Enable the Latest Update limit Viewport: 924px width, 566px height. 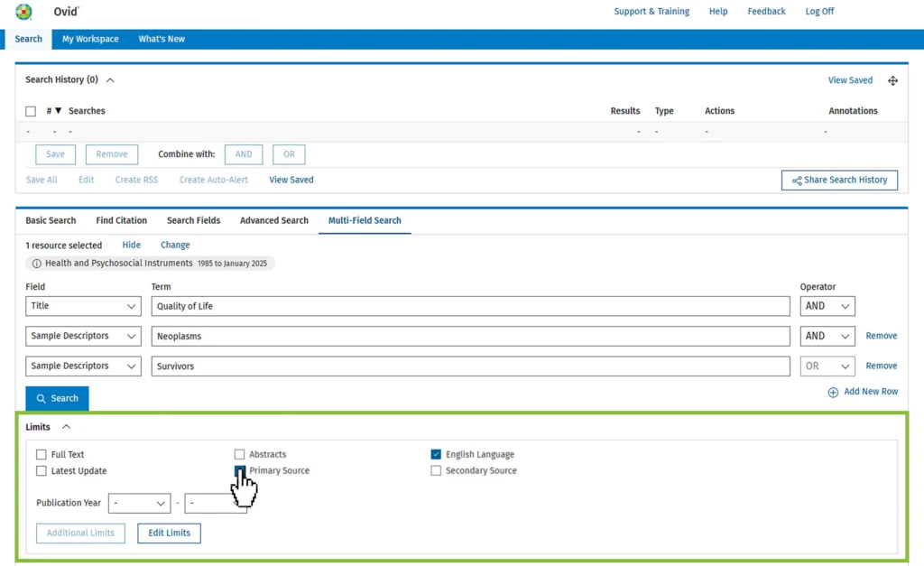pyautogui.click(x=42, y=471)
